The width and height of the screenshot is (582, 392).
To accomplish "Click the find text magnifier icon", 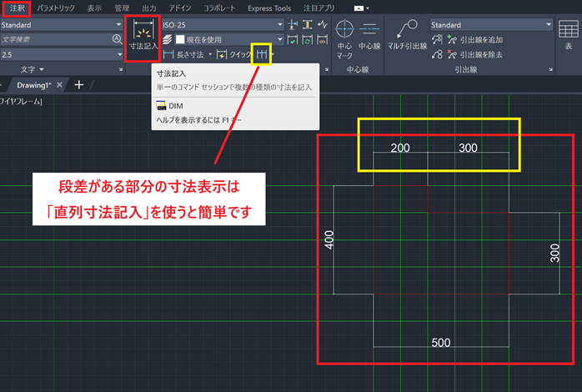I will tap(117, 39).
